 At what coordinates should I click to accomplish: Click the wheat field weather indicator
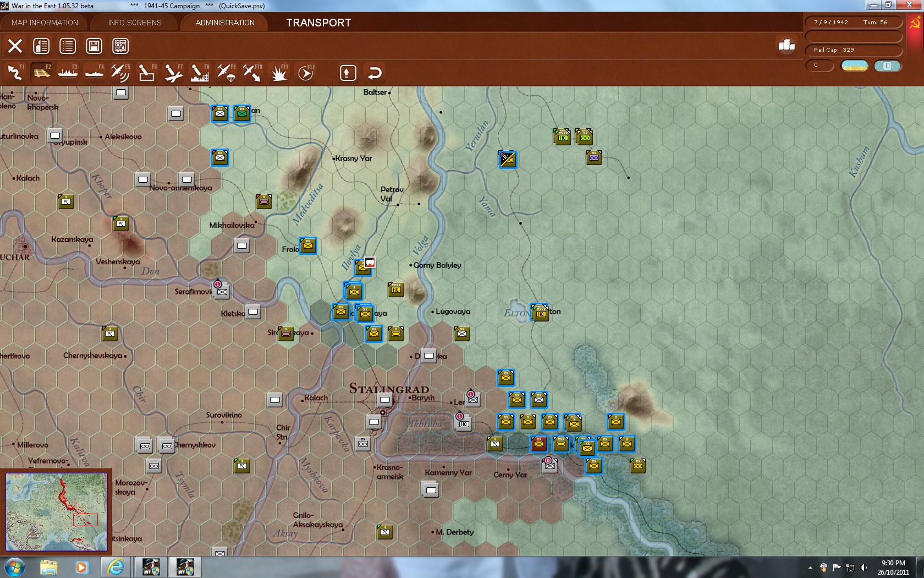point(855,66)
